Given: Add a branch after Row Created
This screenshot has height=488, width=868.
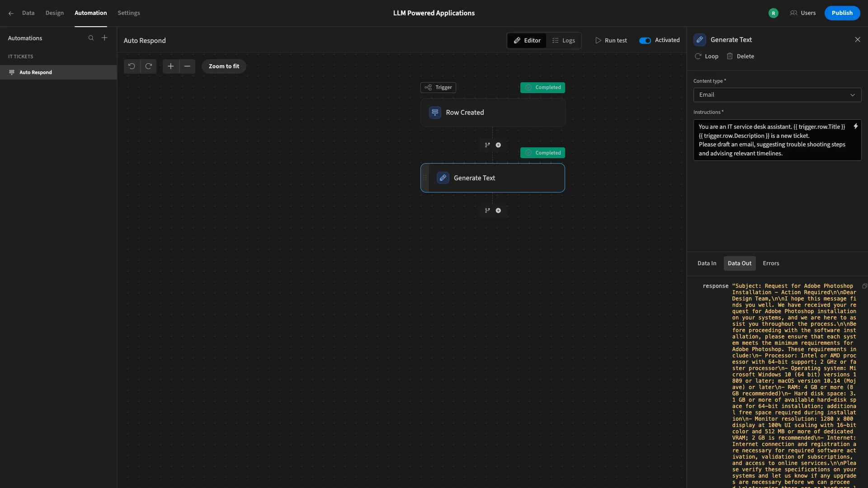Looking at the screenshot, I should [487, 145].
